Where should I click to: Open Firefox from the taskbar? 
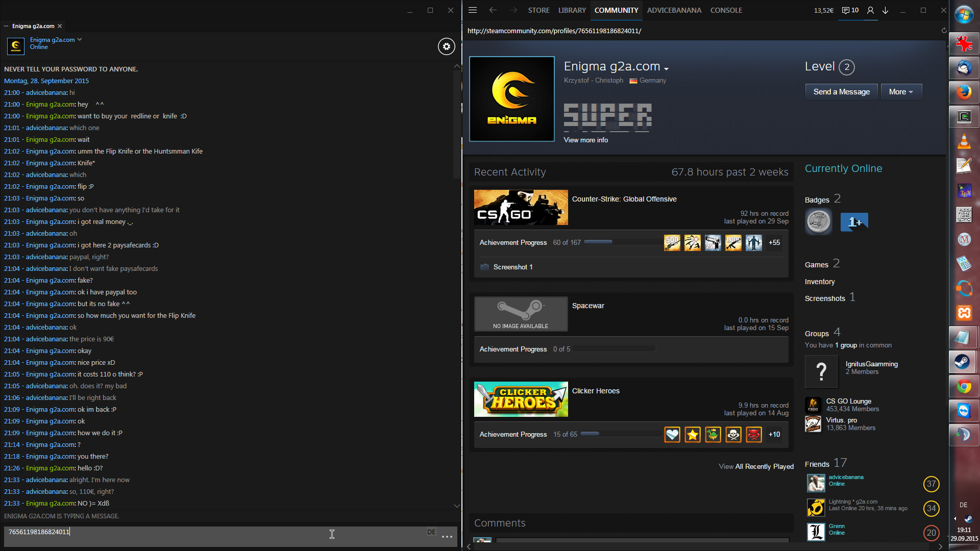tap(963, 92)
